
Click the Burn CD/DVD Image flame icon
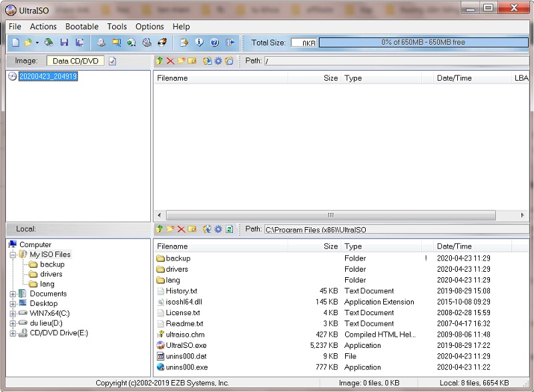click(x=162, y=42)
